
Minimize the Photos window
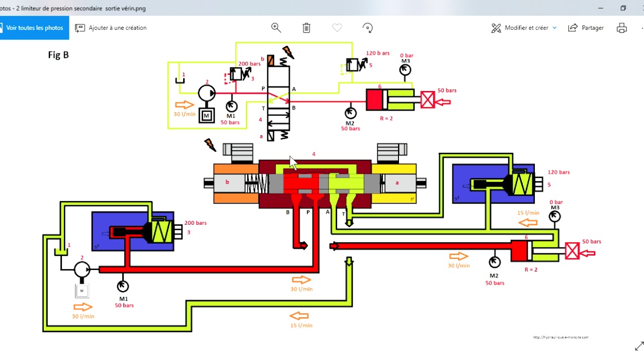(x=601, y=8)
